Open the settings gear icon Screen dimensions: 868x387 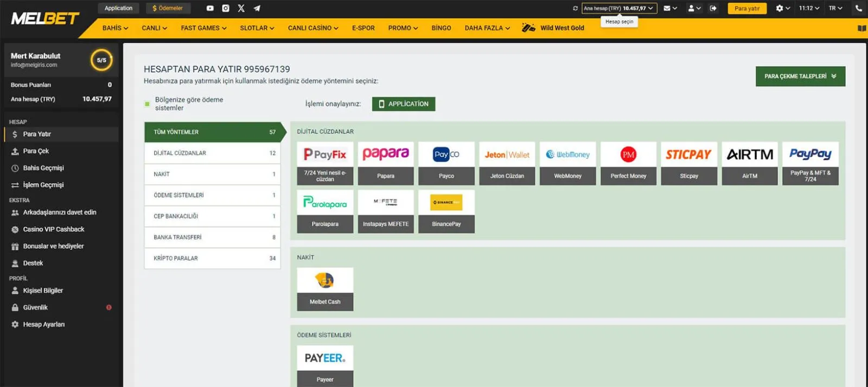coord(783,8)
